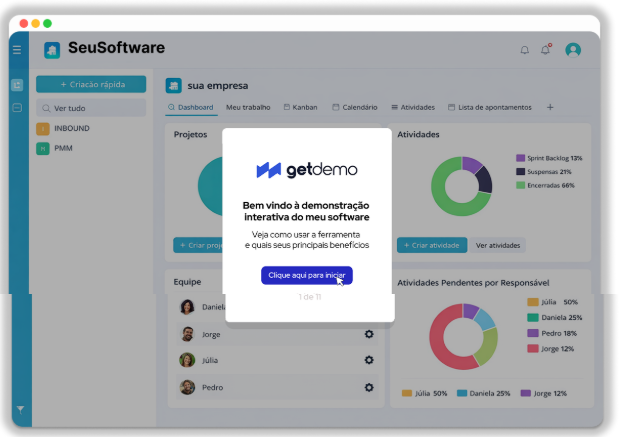Click the Atividades Pendentes donut chart
The height and width of the screenshot is (437, 622).
[463, 337]
